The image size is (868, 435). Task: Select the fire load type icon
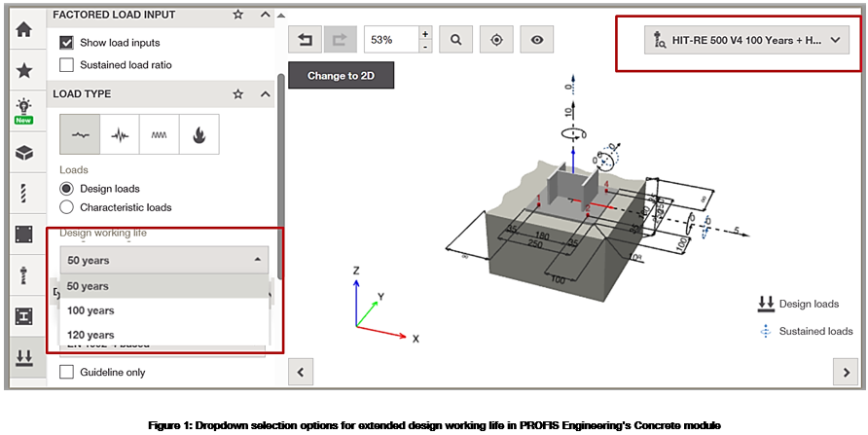199,134
